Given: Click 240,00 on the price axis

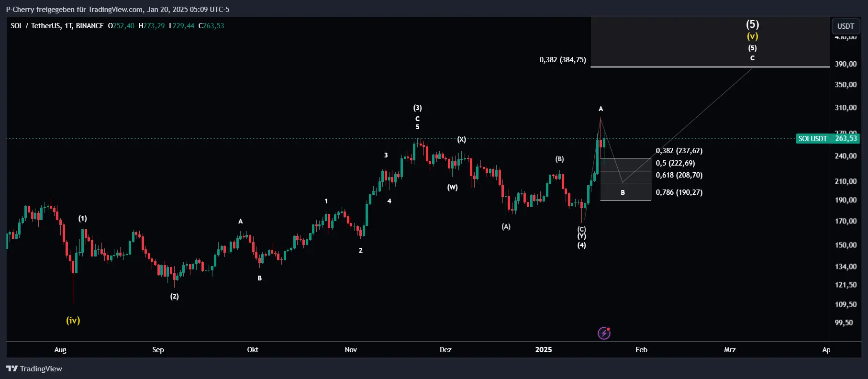Looking at the screenshot, I should click(x=846, y=156).
